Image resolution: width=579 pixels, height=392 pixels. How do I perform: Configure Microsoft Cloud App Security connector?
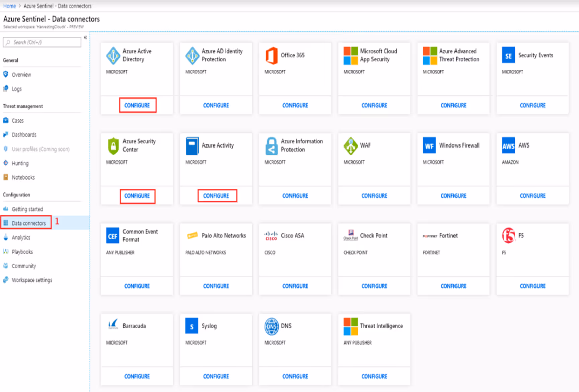pos(374,105)
